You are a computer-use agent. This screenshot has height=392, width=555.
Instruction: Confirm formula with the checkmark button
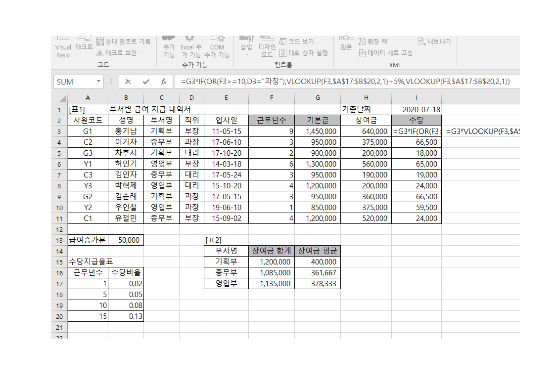[x=145, y=82]
